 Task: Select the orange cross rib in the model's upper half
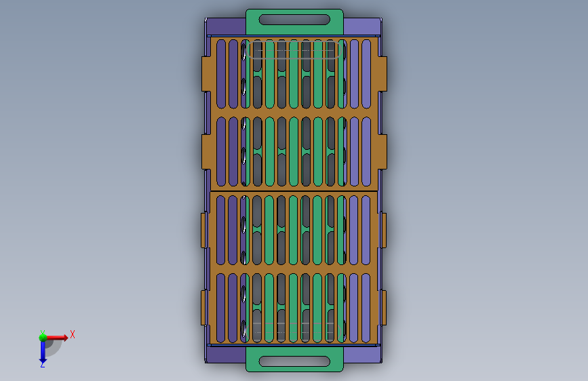pyautogui.click(x=294, y=113)
